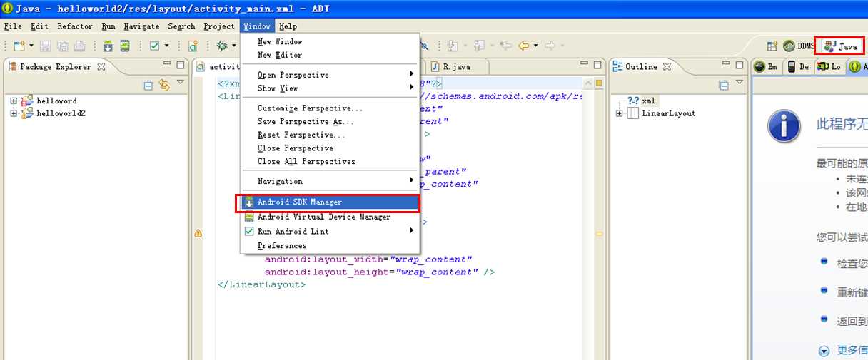The height and width of the screenshot is (360, 868).
Task: Select the helloword project in Package Explorer
Action: [x=56, y=101]
